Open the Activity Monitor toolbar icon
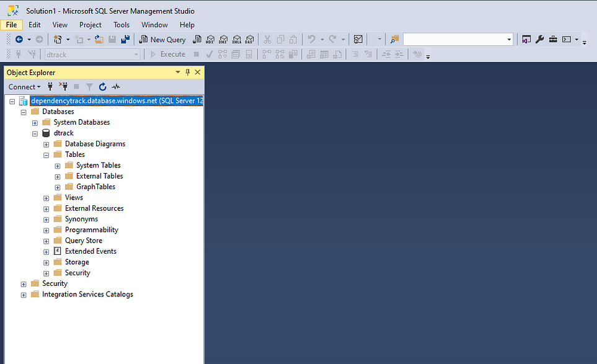Image resolution: width=597 pixels, height=364 pixels. click(358, 39)
